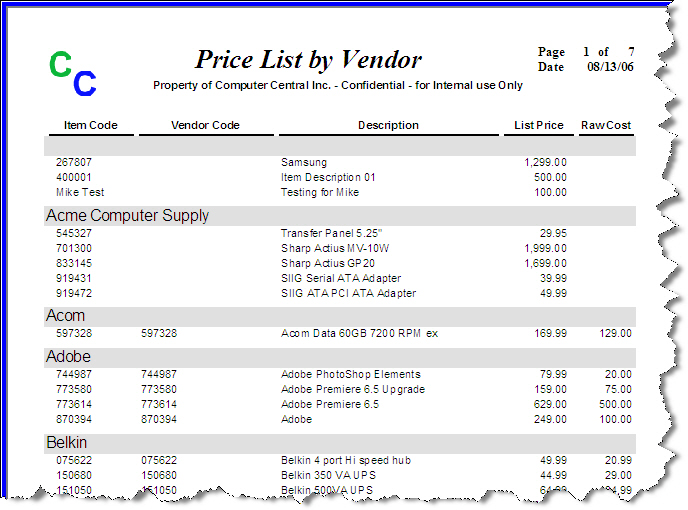Select the Raw Cost column header
This screenshot has height=510, width=688.
point(606,126)
